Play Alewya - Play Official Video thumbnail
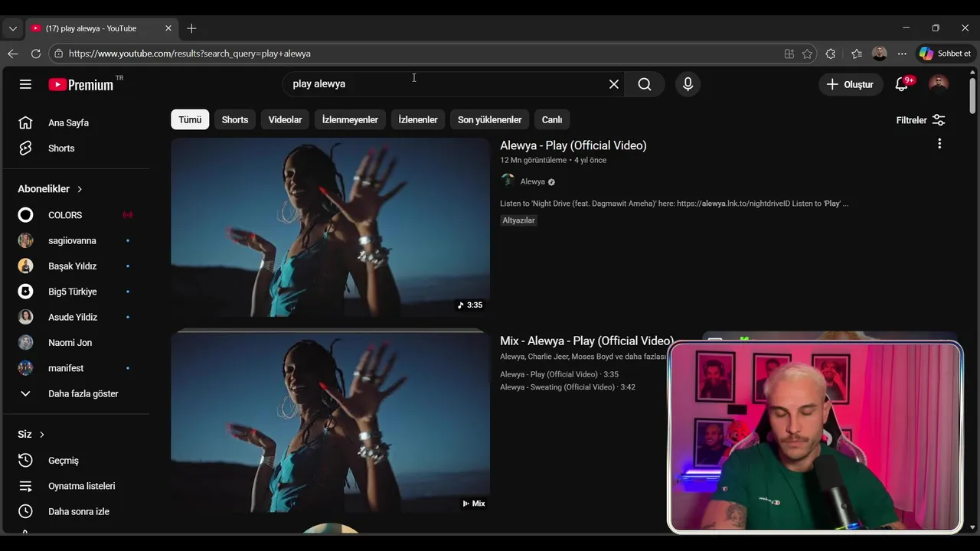Image resolution: width=980 pixels, height=551 pixels. pyautogui.click(x=330, y=227)
